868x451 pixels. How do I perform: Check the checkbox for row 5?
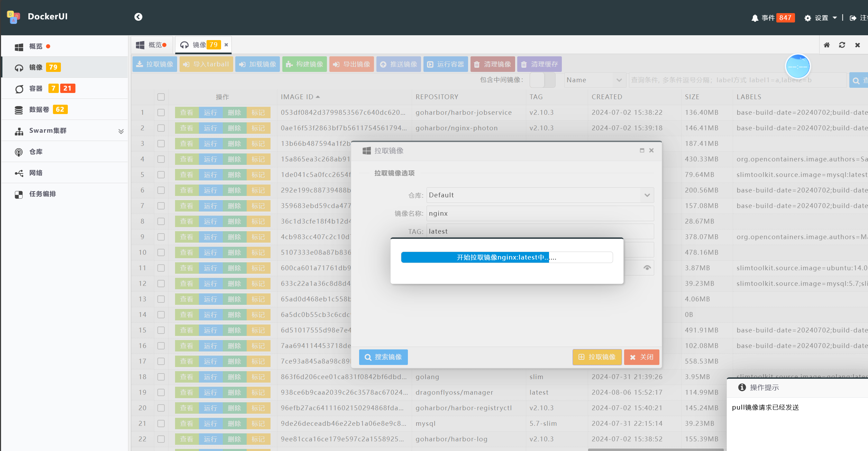(161, 175)
